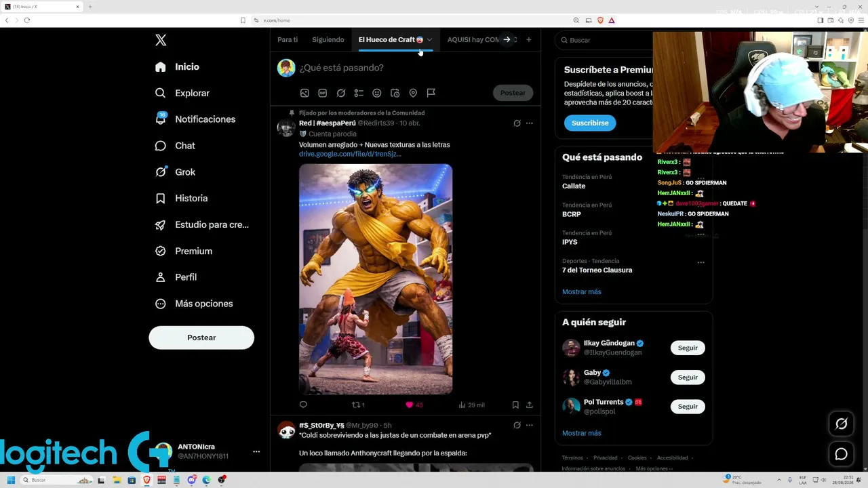Open Premium in the sidebar
The image size is (868, 488).
pyautogui.click(x=183, y=251)
